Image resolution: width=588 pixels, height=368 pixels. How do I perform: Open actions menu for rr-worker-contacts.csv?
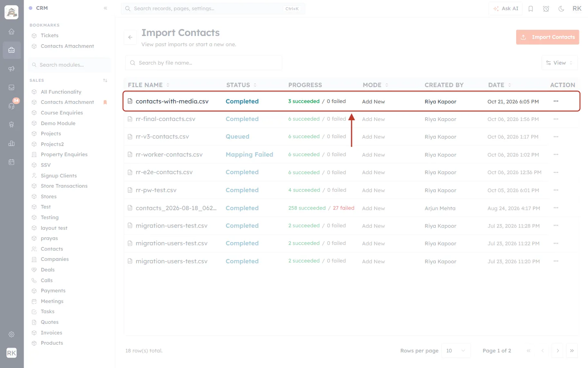(x=556, y=155)
